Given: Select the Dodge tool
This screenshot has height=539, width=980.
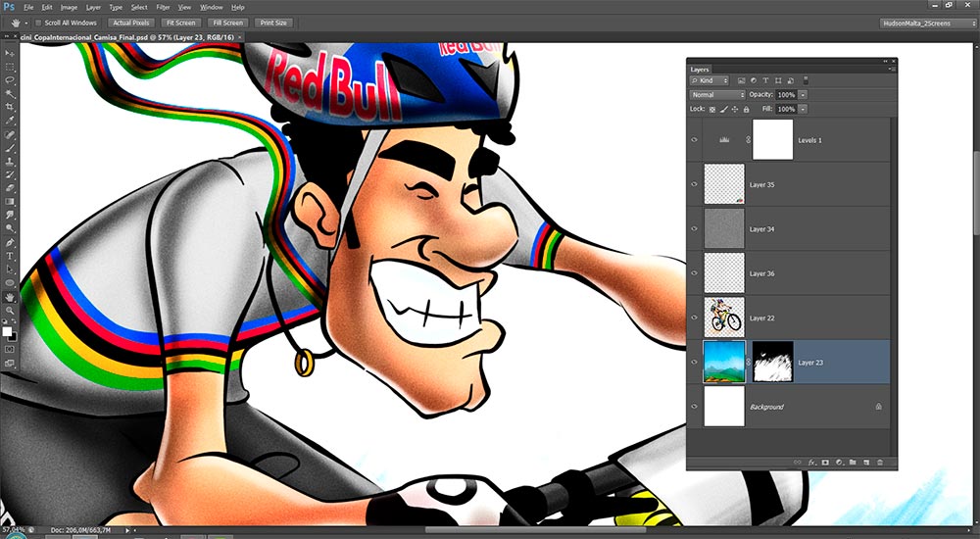Looking at the screenshot, I should coord(10,228).
